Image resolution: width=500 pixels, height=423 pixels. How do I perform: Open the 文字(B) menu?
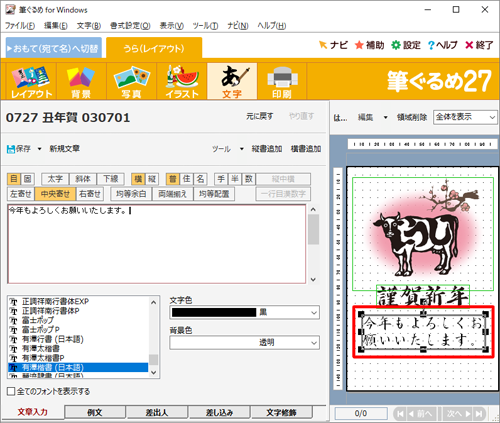coord(89,26)
